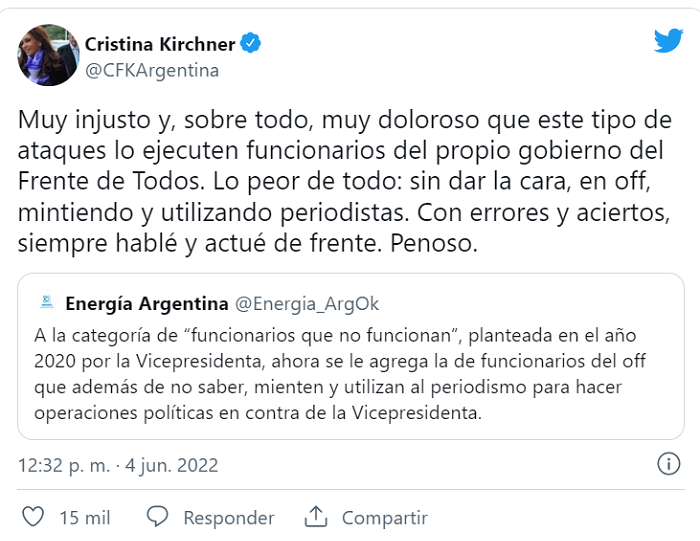700x541 pixels.
Task: Open the quoted tweet text body
Action: tap(340, 374)
